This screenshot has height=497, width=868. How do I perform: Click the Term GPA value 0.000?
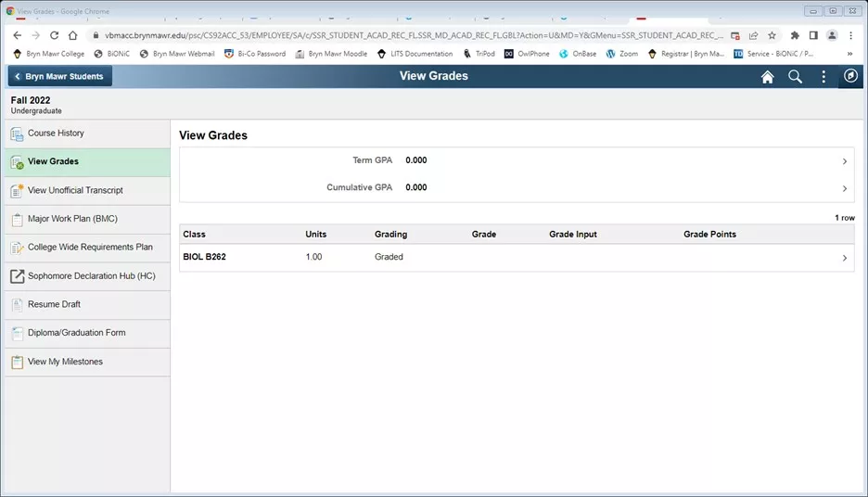415,159
